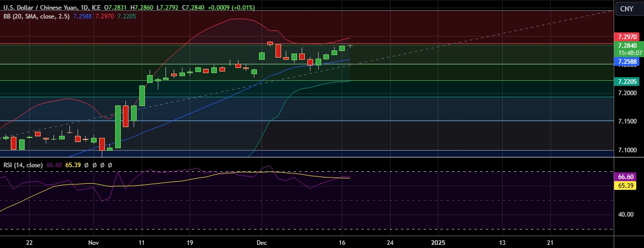The image size is (644, 248).
Task: Click the 21 date label on time axis
Action: pos(550,242)
